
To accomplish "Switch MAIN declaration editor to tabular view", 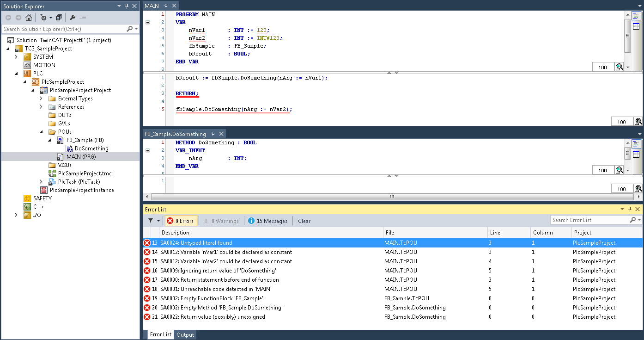I will 636,26.
